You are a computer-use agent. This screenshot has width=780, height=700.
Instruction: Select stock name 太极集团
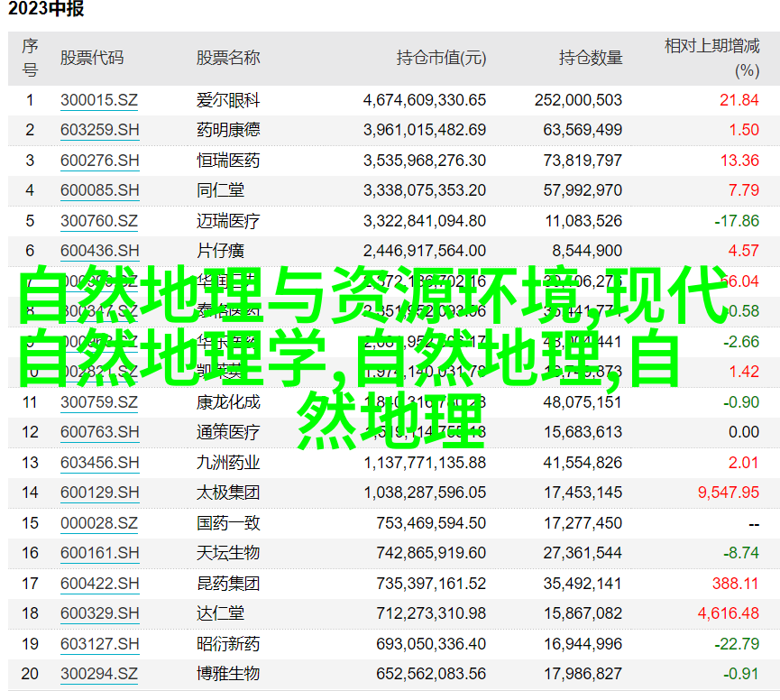tap(228, 493)
